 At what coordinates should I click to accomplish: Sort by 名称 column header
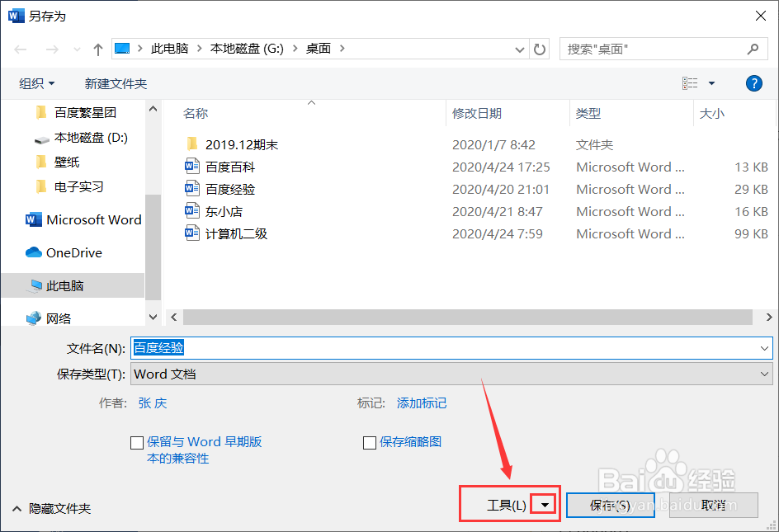(x=196, y=113)
